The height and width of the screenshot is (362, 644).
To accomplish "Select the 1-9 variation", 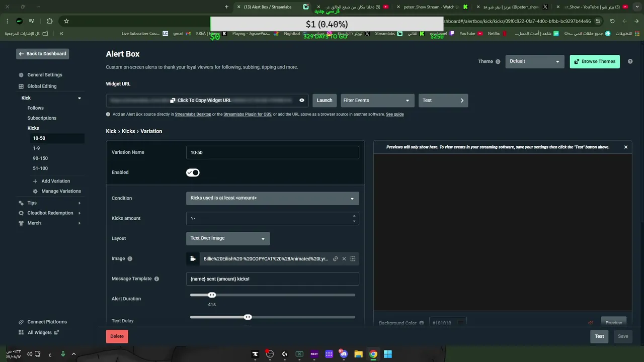I will (36, 148).
